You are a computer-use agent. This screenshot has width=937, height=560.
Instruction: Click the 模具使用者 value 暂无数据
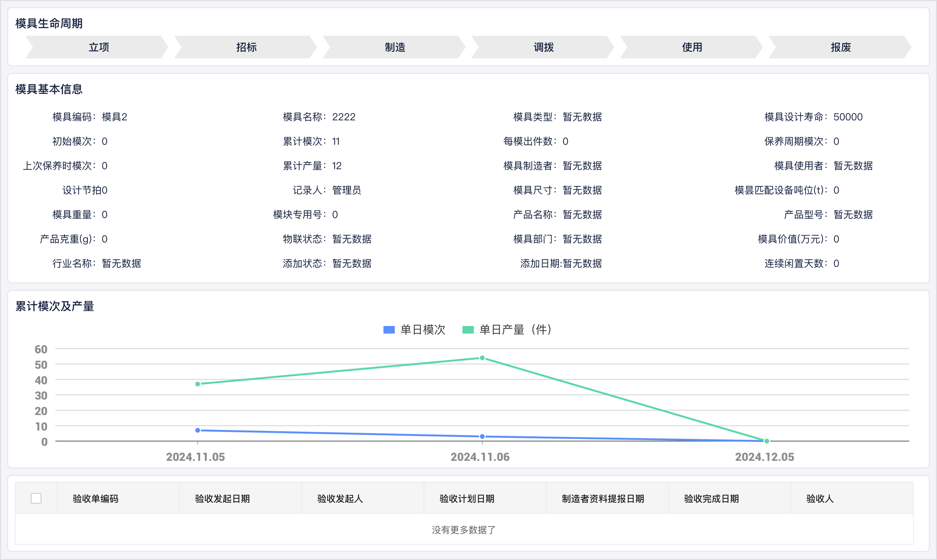(853, 166)
